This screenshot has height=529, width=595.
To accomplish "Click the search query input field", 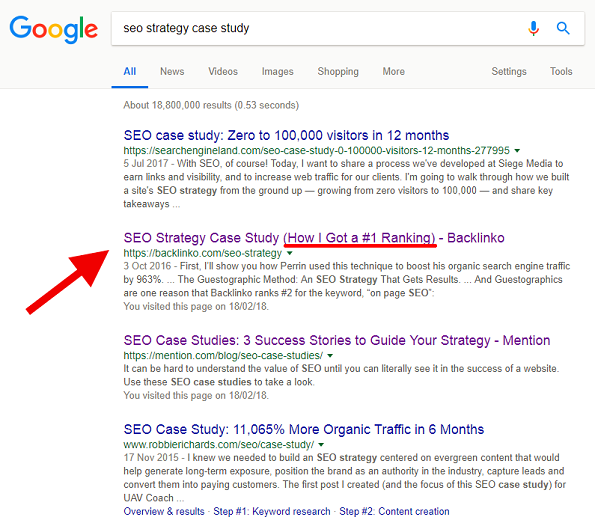I will pyautogui.click(x=319, y=28).
